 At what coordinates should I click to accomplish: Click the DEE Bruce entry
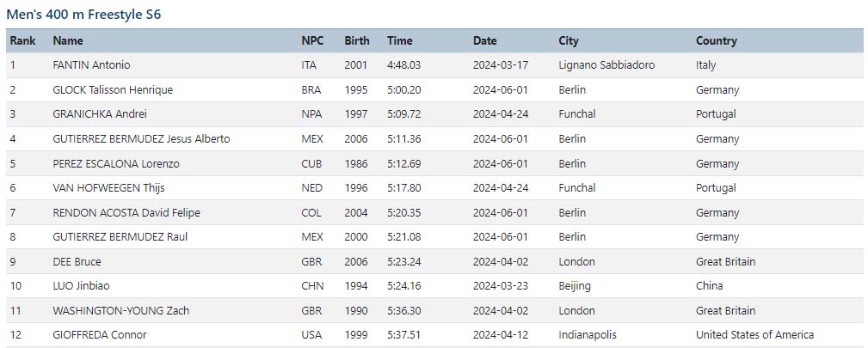(77, 262)
